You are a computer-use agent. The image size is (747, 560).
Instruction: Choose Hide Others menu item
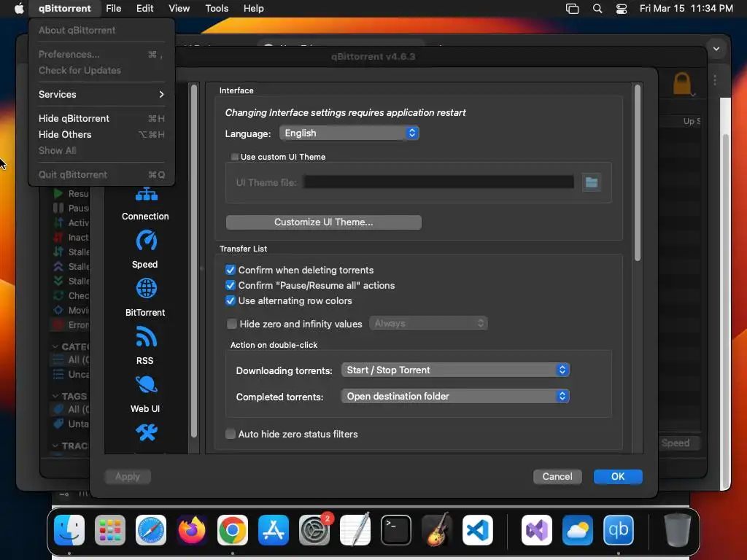pyautogui.click(x=101, y=134)
